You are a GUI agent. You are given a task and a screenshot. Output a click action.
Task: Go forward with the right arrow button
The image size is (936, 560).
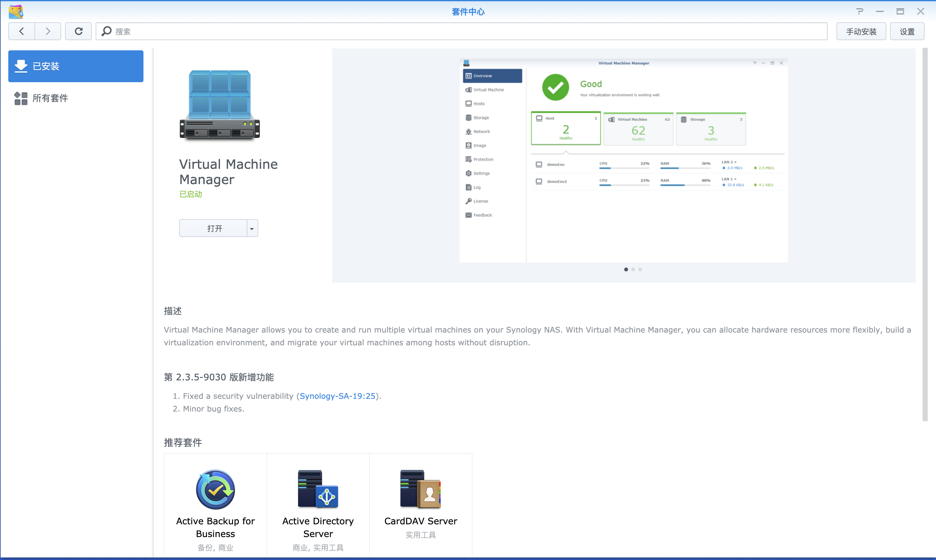tap(48, 31)
